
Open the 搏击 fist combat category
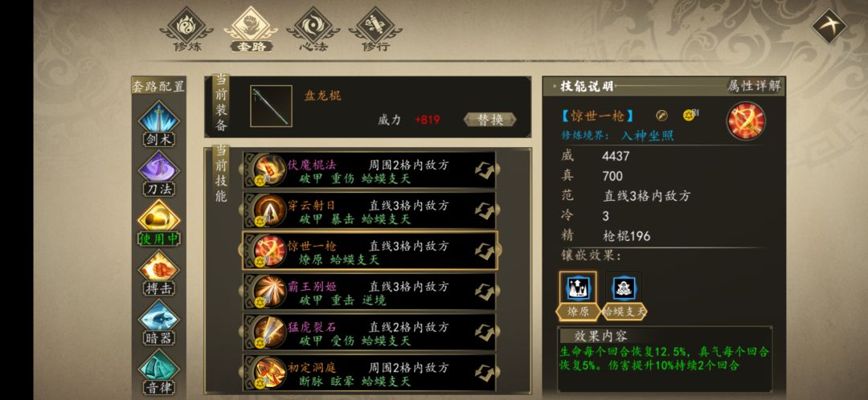point(159,272)
